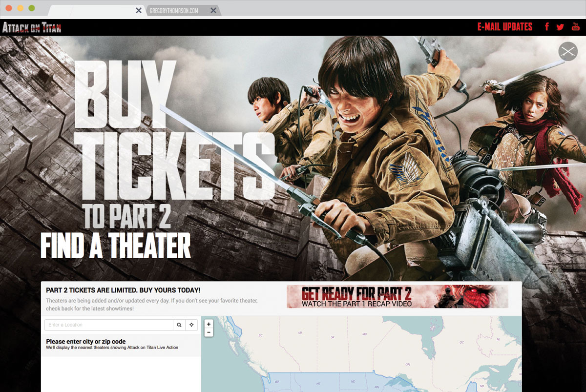
Task: Zoom in the map with plus button
Action: click(209, 324)
